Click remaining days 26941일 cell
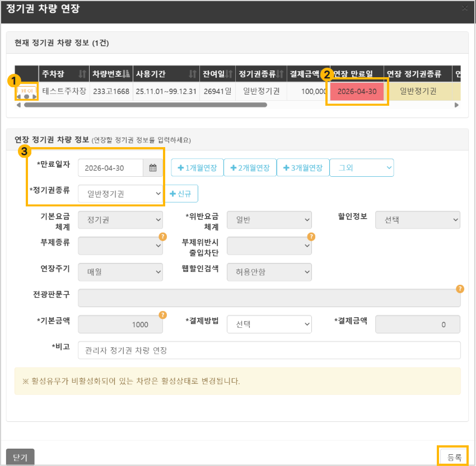 (x=217, y=91)
